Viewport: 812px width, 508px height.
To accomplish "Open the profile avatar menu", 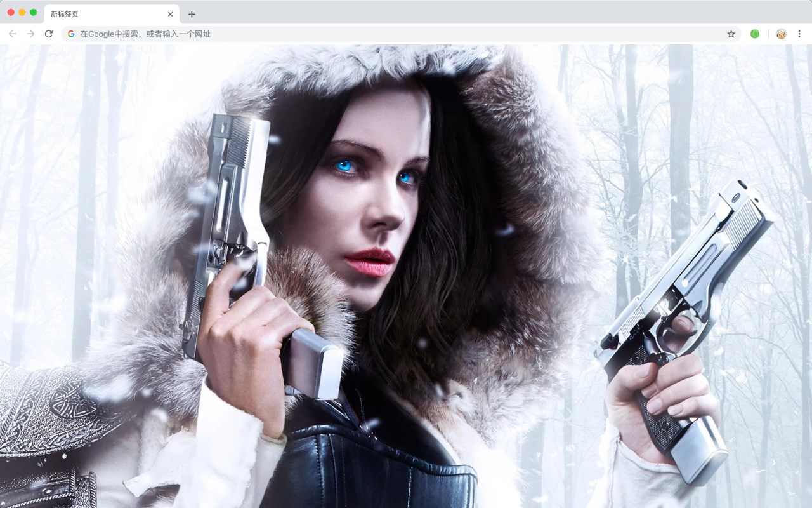I will 781,34.
